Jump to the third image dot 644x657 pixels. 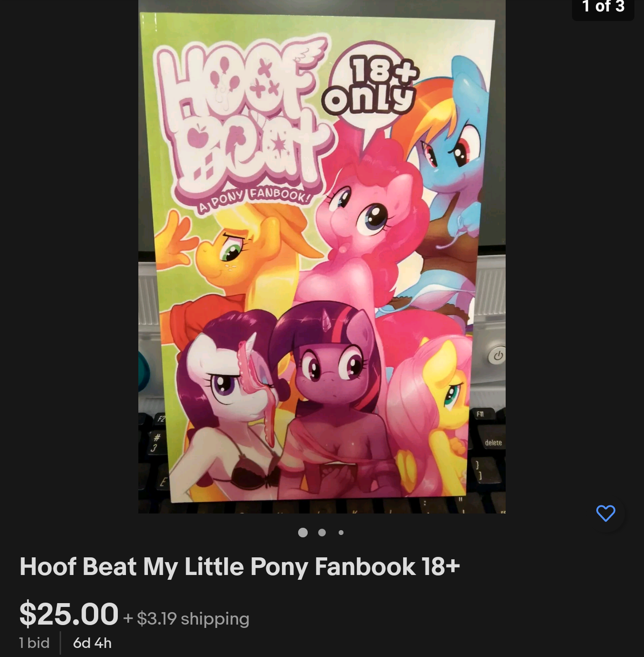(341, 533)
